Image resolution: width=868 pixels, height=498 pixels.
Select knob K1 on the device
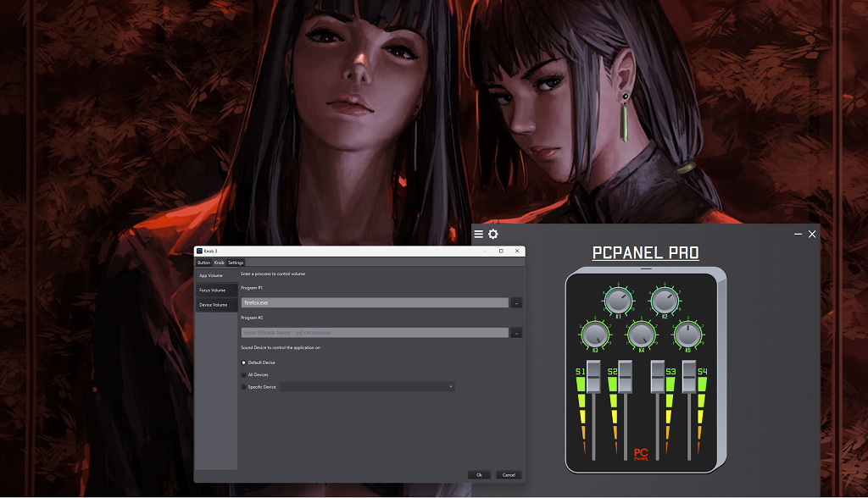[x=619, y=300]
